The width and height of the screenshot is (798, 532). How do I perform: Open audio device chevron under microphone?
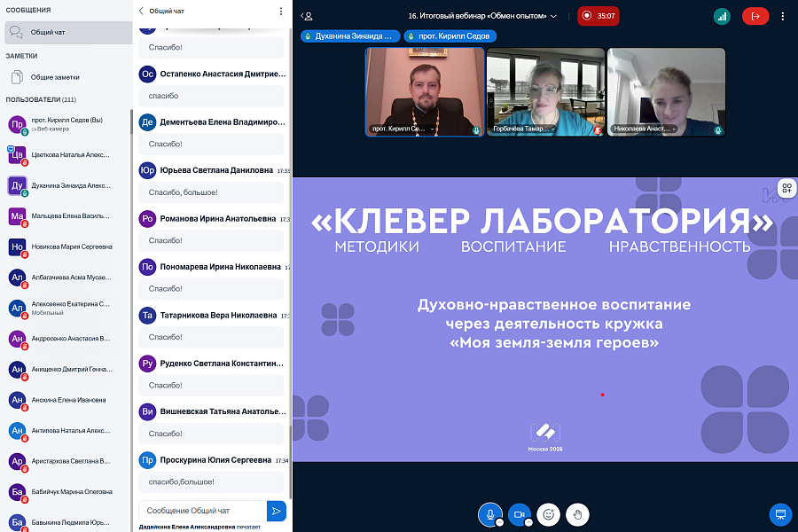[499, 523]
